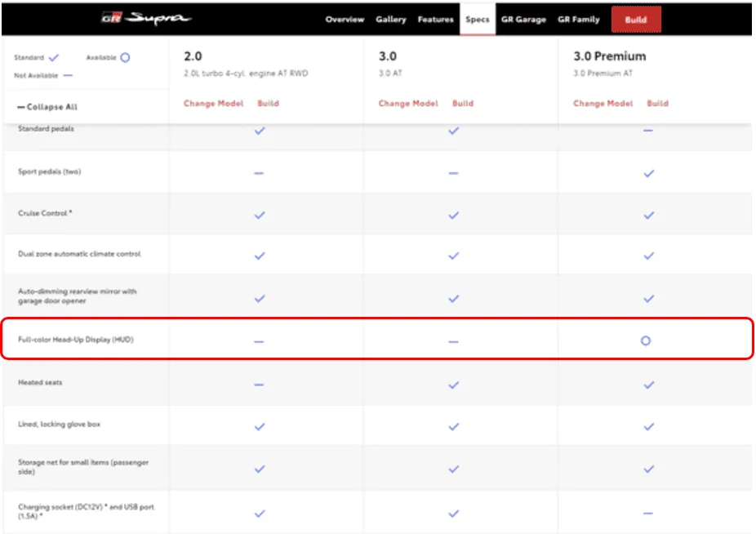Click the Not Available dash legend icon
756x534 pixels.
(68, 75)
